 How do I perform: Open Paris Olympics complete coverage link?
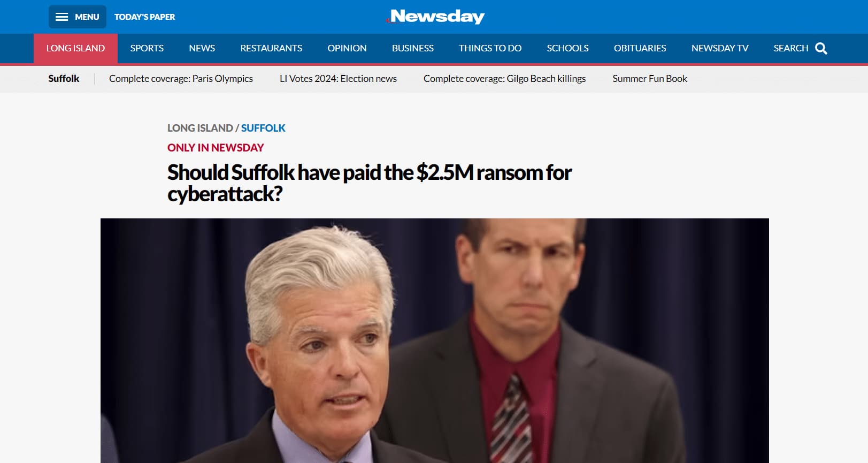[x=181, y=79]
